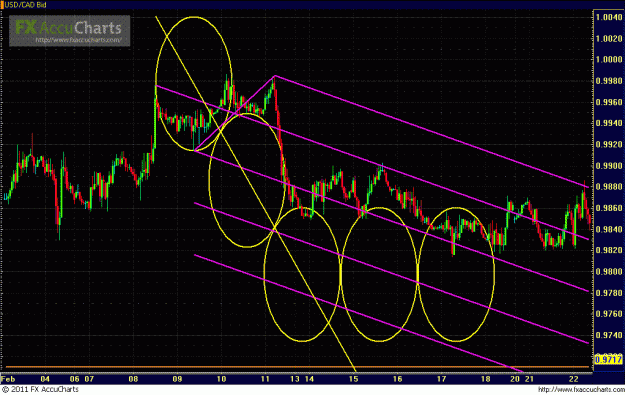
Task: Click the 22 date label on time axis
Action: (x=574, y=379)
